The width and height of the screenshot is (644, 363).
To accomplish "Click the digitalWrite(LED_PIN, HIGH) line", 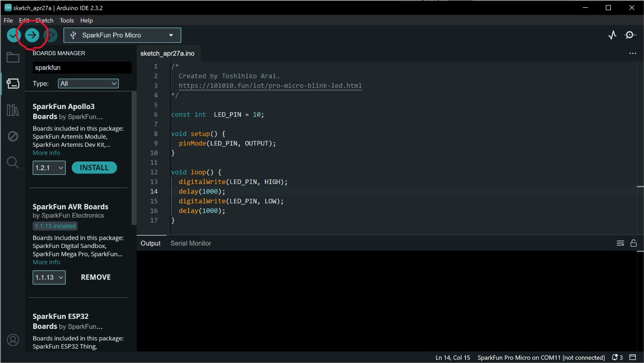I will click(233, 182).
